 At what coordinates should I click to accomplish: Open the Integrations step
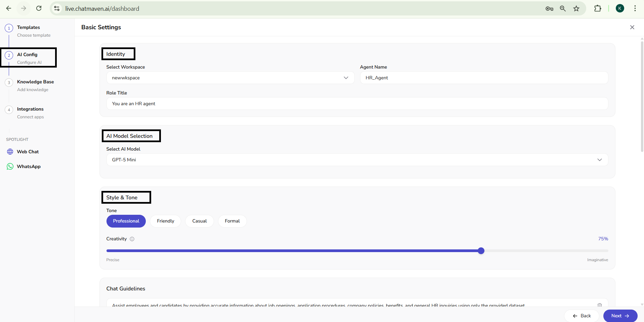30,109
